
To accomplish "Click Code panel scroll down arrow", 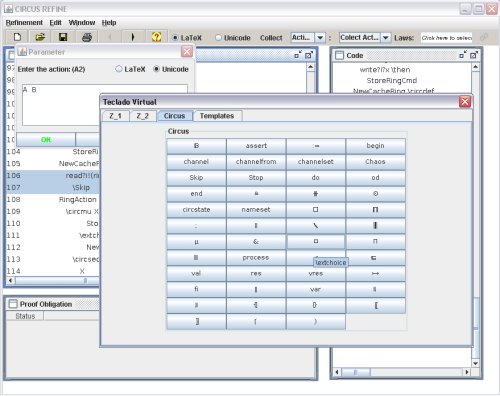I will [x=475, y=363].
